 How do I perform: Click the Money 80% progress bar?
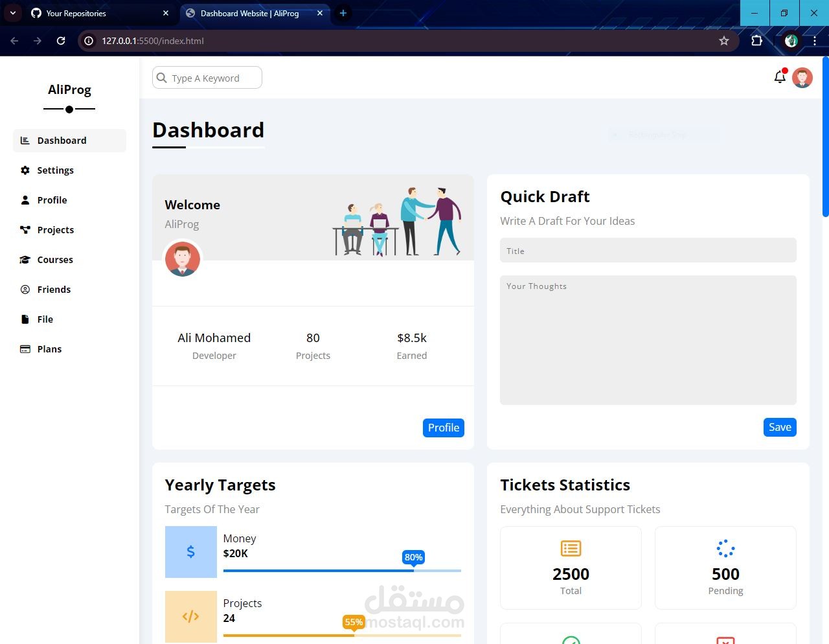click(342, 571)
